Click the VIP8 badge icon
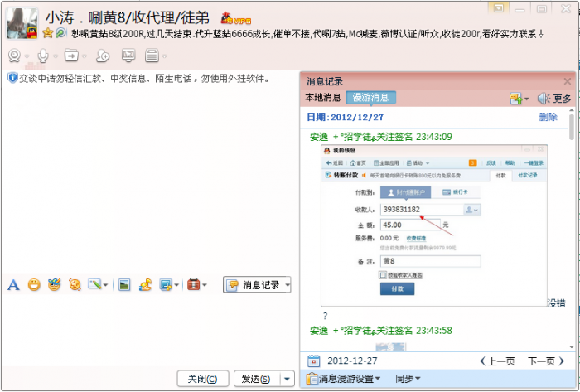 click(x=236, y=18)
